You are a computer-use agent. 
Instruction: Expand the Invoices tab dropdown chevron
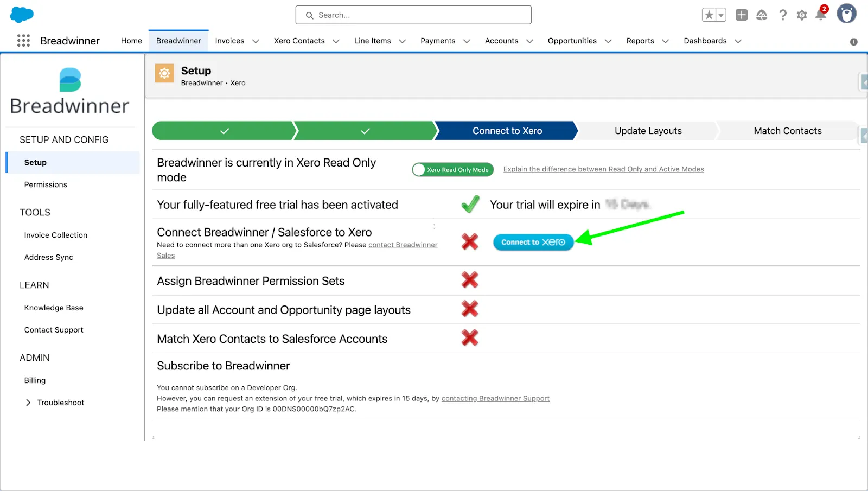coord(256,41)
